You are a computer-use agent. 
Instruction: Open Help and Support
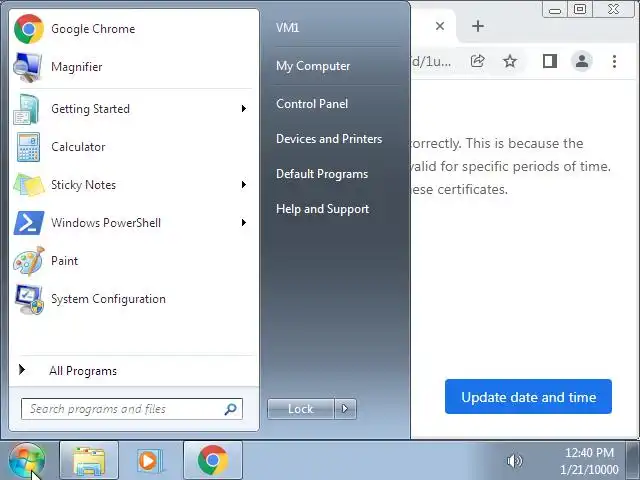[322, 209]
